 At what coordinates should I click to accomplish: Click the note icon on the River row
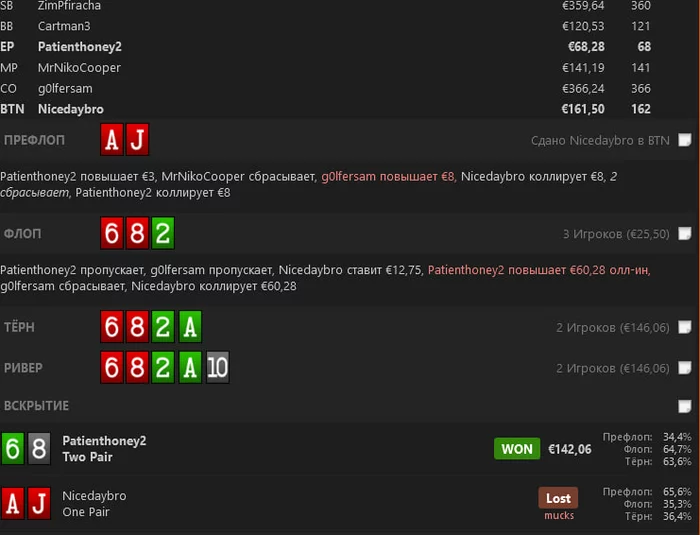tap(684, 368)
